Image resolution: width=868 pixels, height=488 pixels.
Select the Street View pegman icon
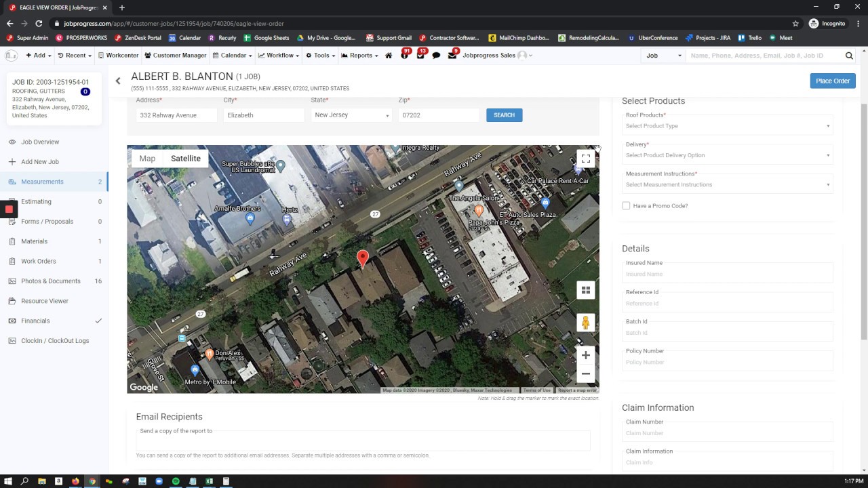click(x=586, y=323)
